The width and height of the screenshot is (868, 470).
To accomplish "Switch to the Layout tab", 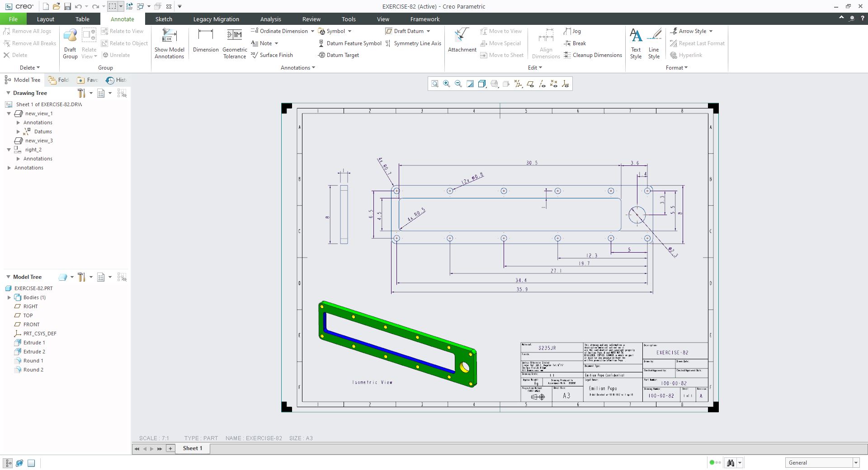I will [x=45, y=19].
